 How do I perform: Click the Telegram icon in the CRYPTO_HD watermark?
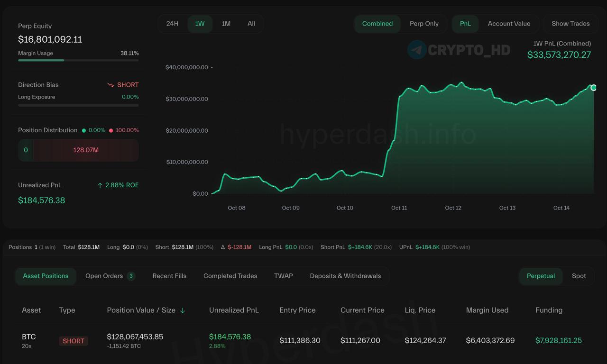(x=417, y=50)
